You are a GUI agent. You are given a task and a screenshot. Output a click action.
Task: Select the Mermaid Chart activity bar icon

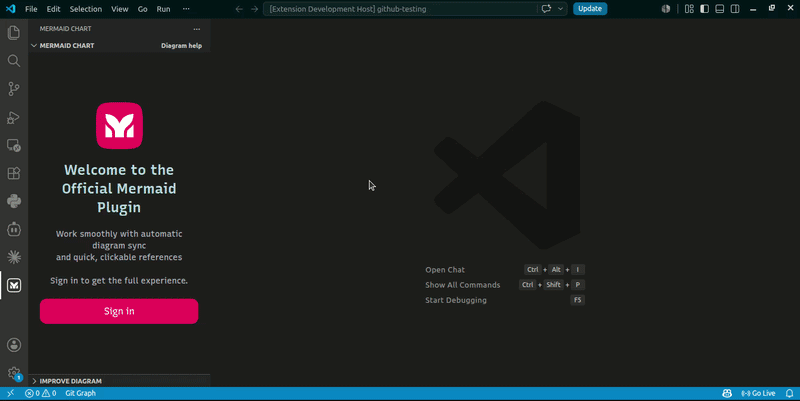[14, 285]
